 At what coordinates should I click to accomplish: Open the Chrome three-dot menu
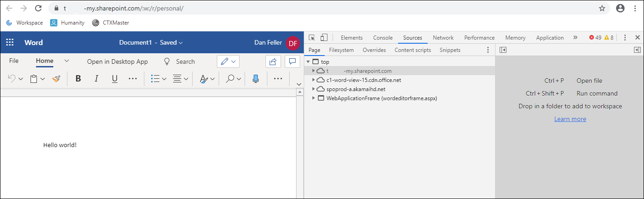tap(635, 8)
